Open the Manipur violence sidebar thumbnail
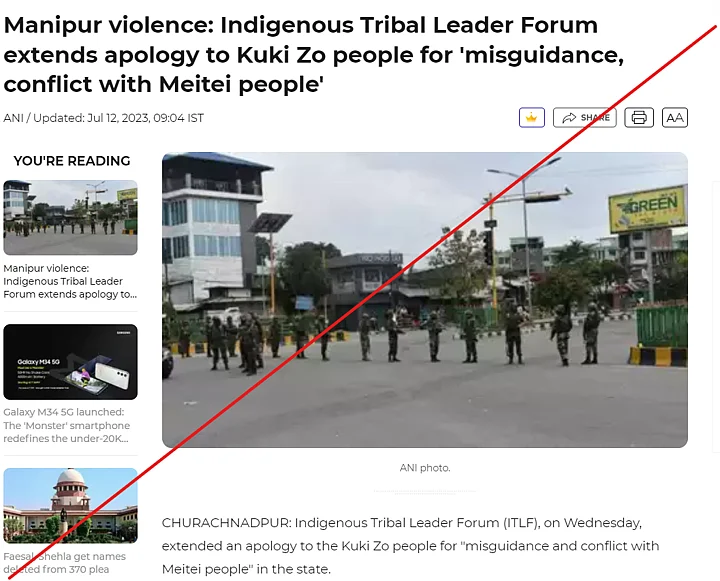The height and width of the screenshot is (581, 720). tap(70, 217)
